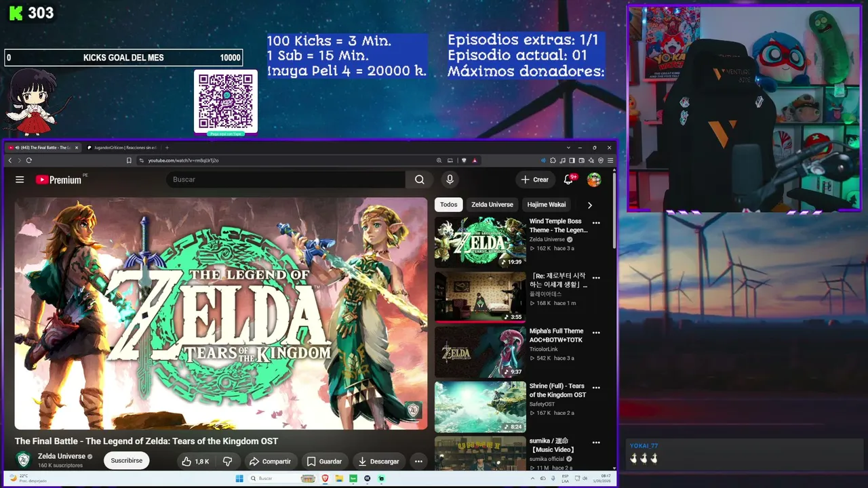The height and width of the screenshot is (488, 868).
Task: Open Brave Rewards triangle icon
Action: tap(475, 161)
